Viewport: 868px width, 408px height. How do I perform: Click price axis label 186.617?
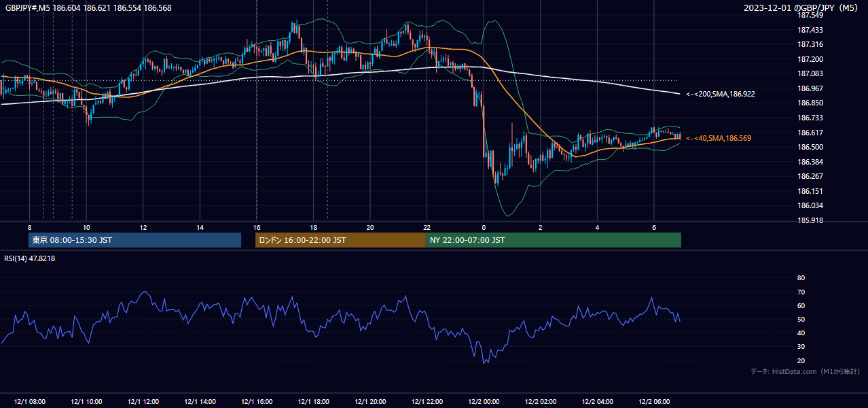(x=810, y=133)
